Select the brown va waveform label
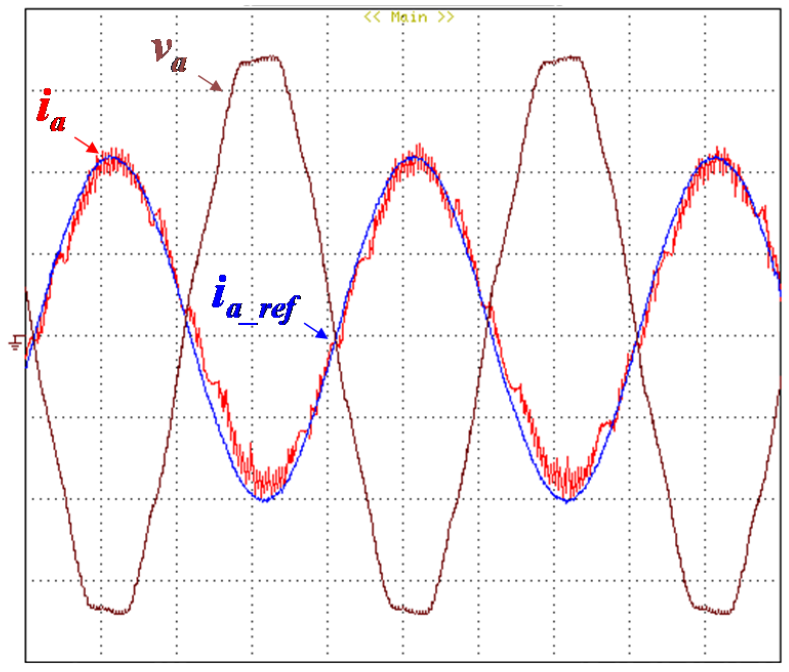The width and height of the screenshot is (789, 672). (170, 54)
